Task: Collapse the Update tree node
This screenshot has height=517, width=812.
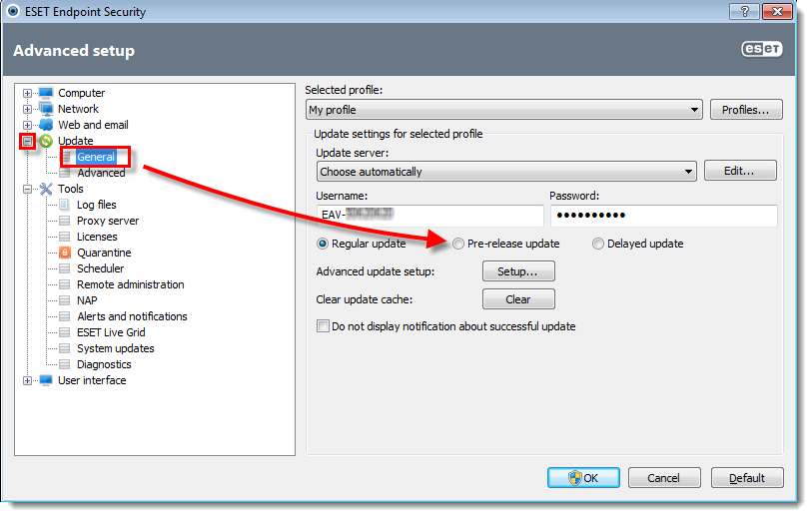Action: [x=27, y=142]
